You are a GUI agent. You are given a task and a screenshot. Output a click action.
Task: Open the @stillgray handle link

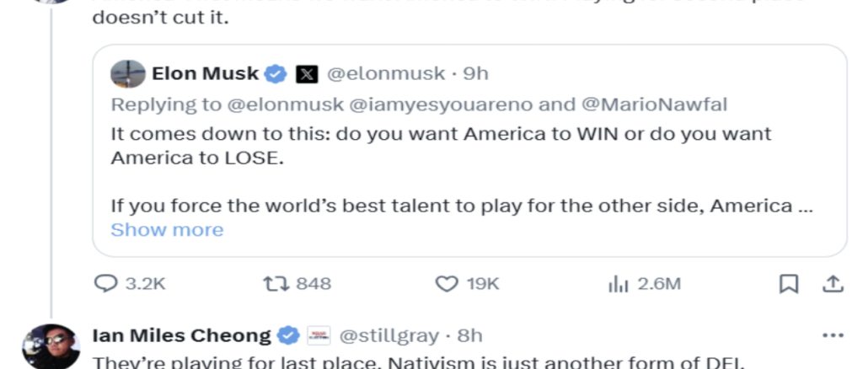388,336
